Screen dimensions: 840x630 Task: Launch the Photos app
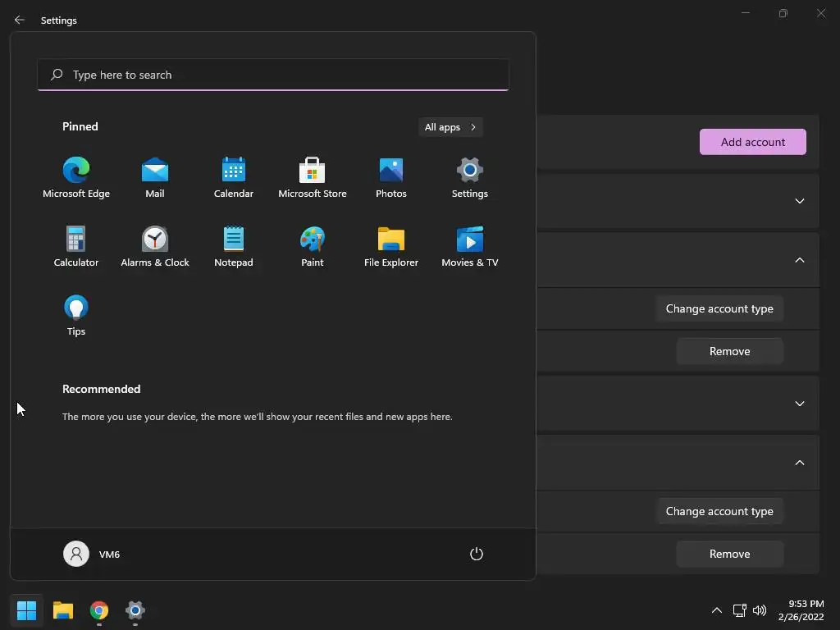pos(391,178)
